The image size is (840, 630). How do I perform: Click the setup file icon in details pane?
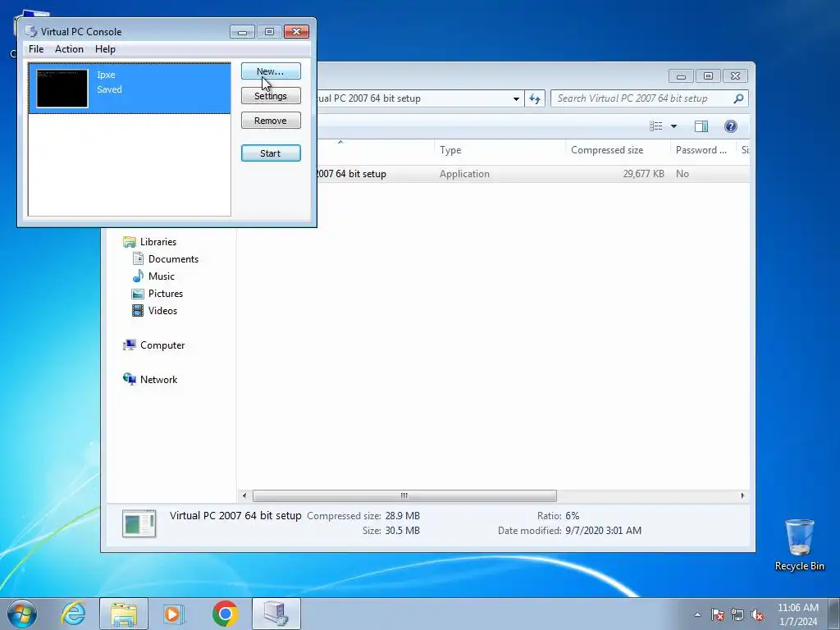[x=139, y=523]
